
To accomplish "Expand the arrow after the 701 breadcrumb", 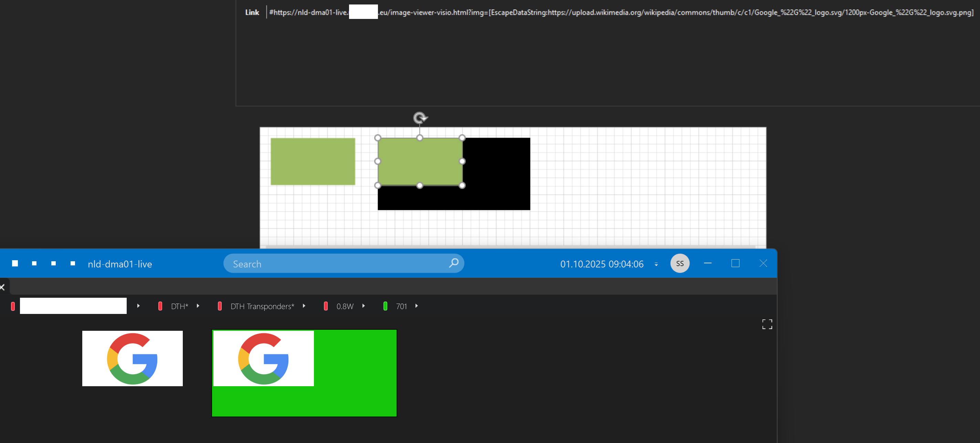I will pyautogui.click(x=417, y=306).
